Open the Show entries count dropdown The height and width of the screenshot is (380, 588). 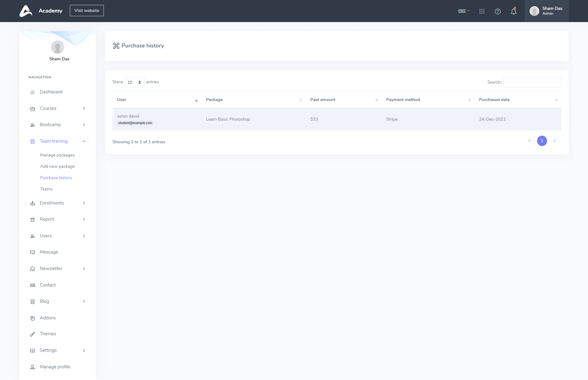point(134,82)
